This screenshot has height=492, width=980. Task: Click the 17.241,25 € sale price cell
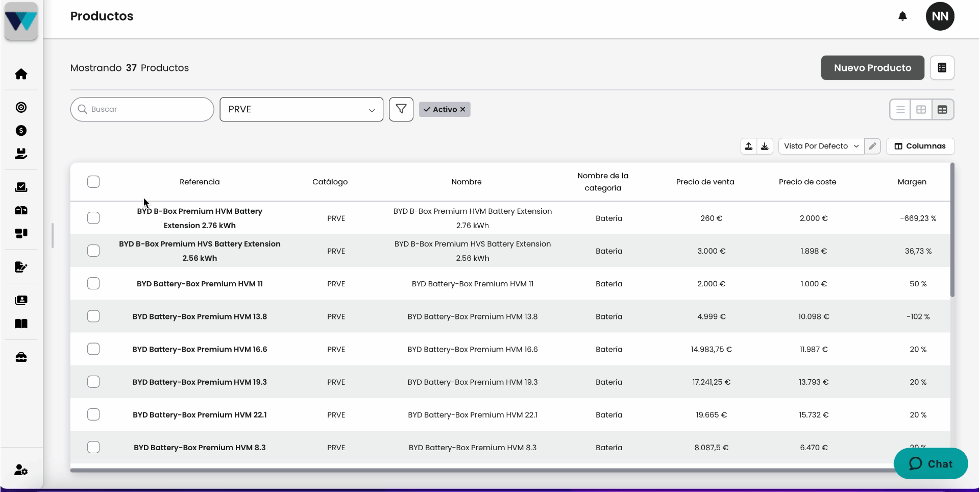point(711,382)
